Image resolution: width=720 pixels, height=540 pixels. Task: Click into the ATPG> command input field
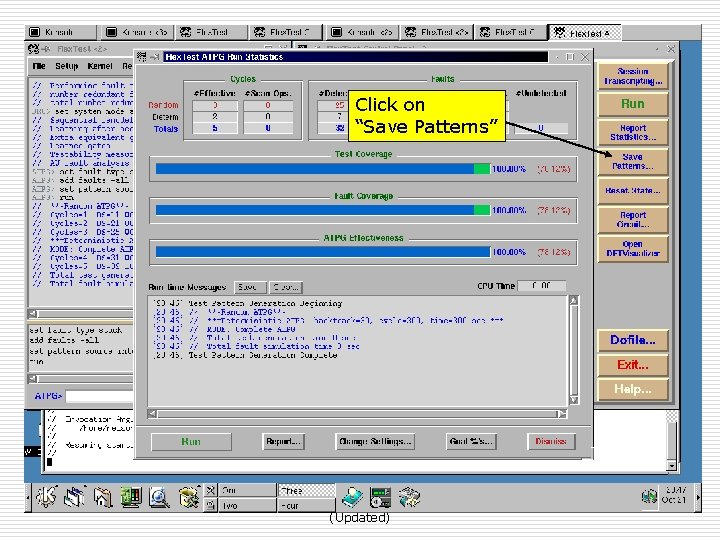(x=99, y=396)
